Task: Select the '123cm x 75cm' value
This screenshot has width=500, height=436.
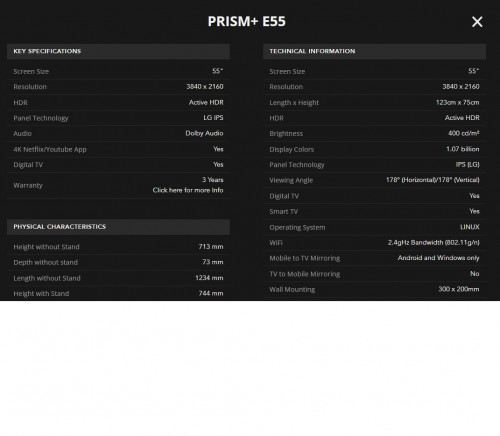Action: coord(458,102)
